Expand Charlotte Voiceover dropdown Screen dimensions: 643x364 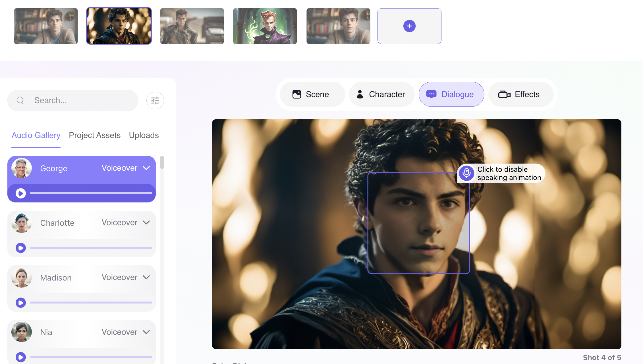146,223
